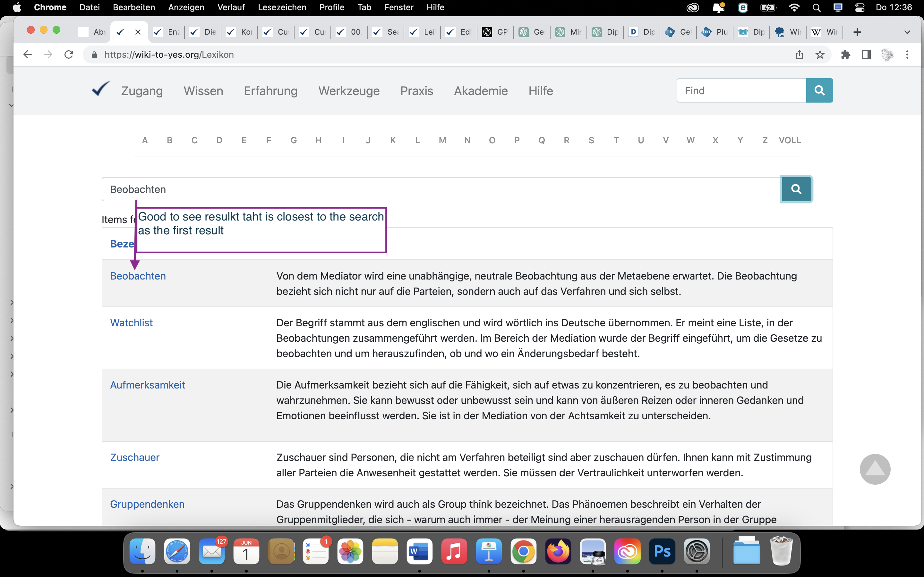Click the lexicon search magnifier button
This screenshot has width=924, height=577.
click(x=796, y=189)
